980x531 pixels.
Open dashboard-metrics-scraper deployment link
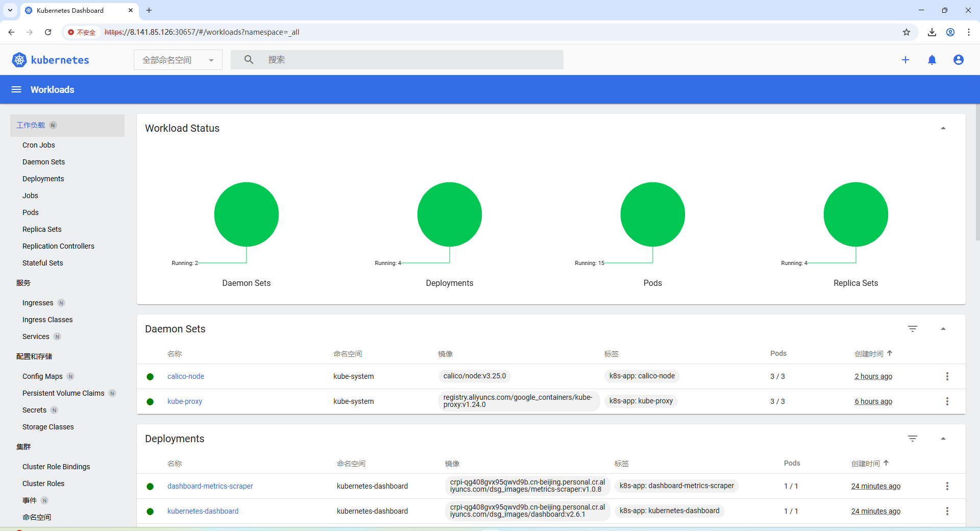(210, 486)
